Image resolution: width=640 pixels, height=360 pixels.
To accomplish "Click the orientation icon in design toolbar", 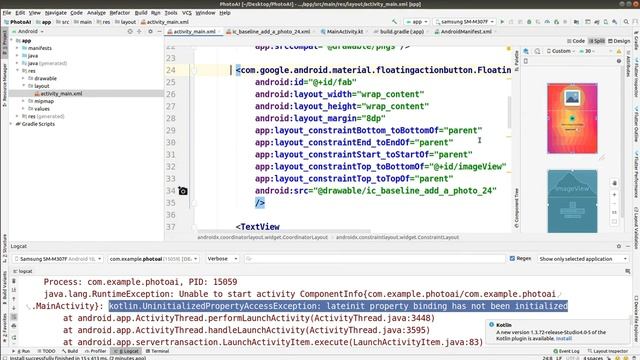I will (x=538, y=51).
